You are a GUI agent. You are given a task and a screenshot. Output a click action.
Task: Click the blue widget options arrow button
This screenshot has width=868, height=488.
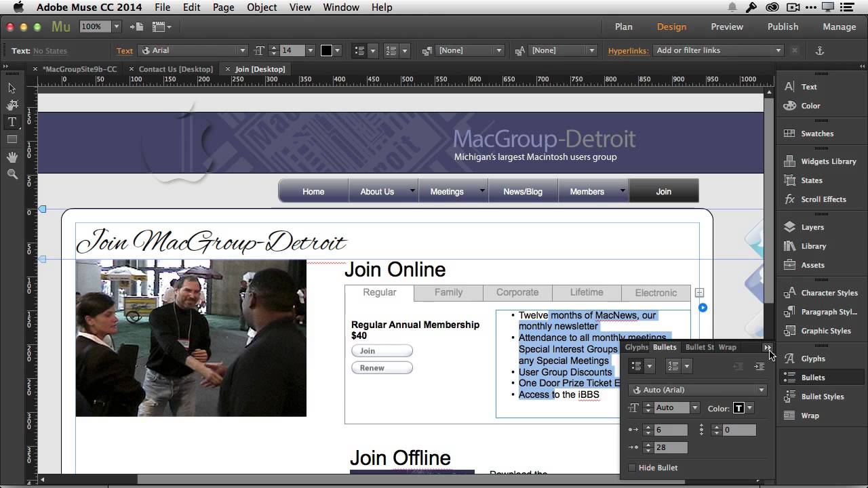pyautogui.click(x=703, y=308)
